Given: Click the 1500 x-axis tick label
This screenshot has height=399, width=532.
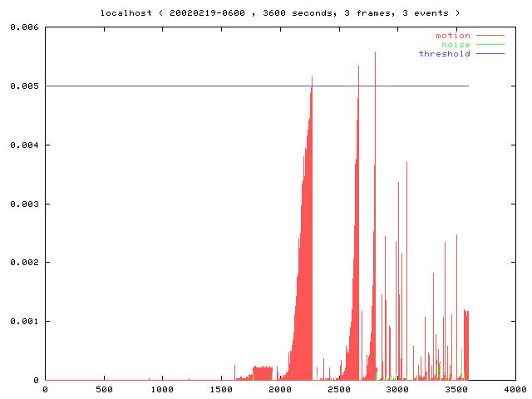Looking at the screenshot, I should point(221,389).
